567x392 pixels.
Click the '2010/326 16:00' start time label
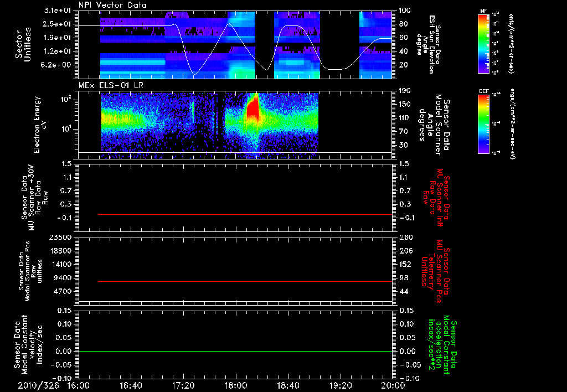pyautogui.click(x=54, y=385)
